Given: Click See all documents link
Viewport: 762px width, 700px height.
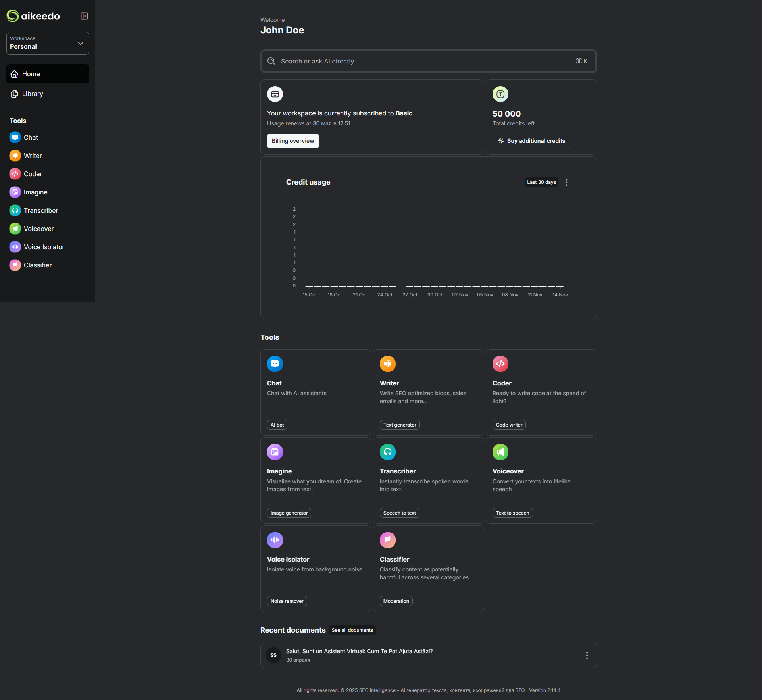Looking at the screenshot, I should tap(352, 631).
